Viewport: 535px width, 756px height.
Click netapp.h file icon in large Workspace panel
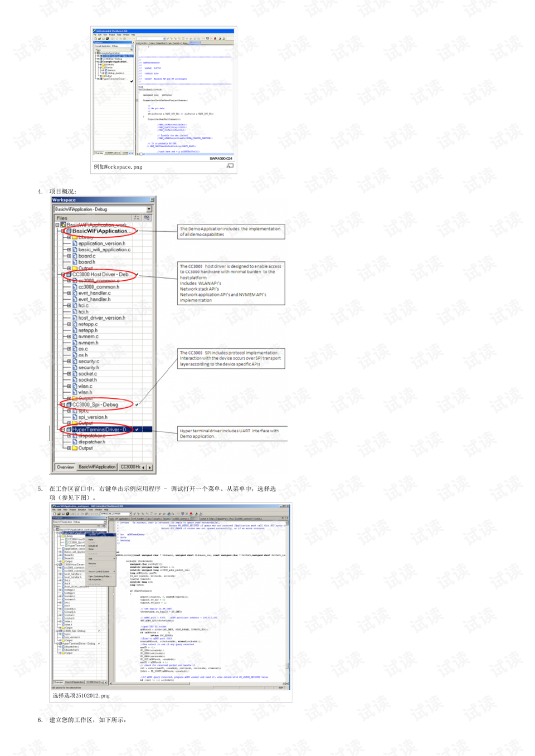pyautogui.click(x=75, y=330)
